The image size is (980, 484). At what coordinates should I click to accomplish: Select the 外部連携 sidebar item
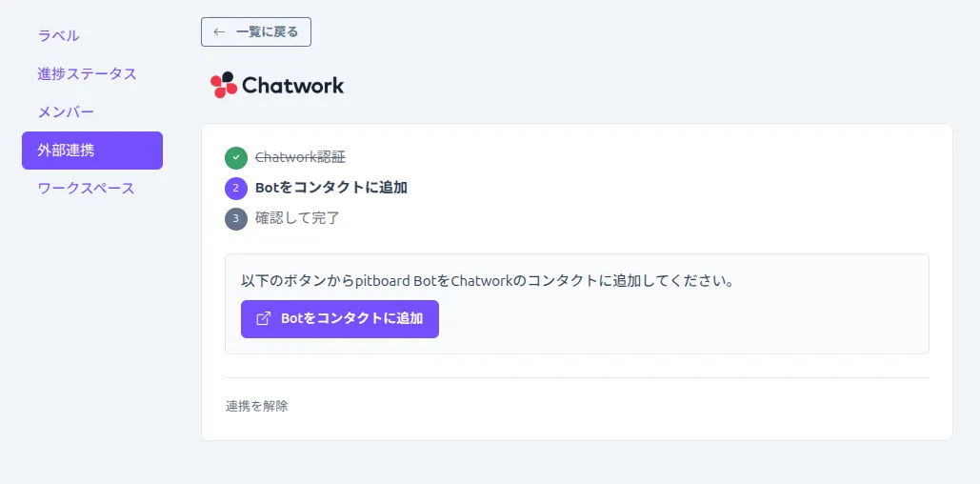(x=92, y=151)
